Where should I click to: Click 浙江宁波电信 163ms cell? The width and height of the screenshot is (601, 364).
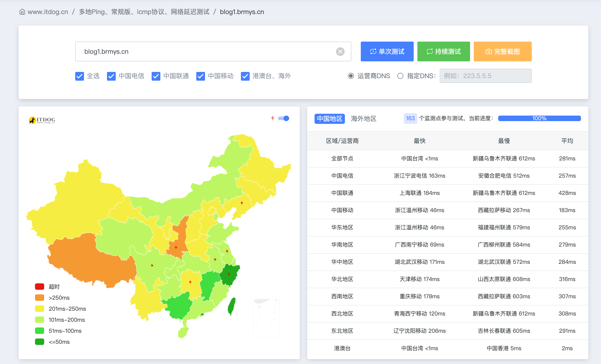tap(419, 176)
